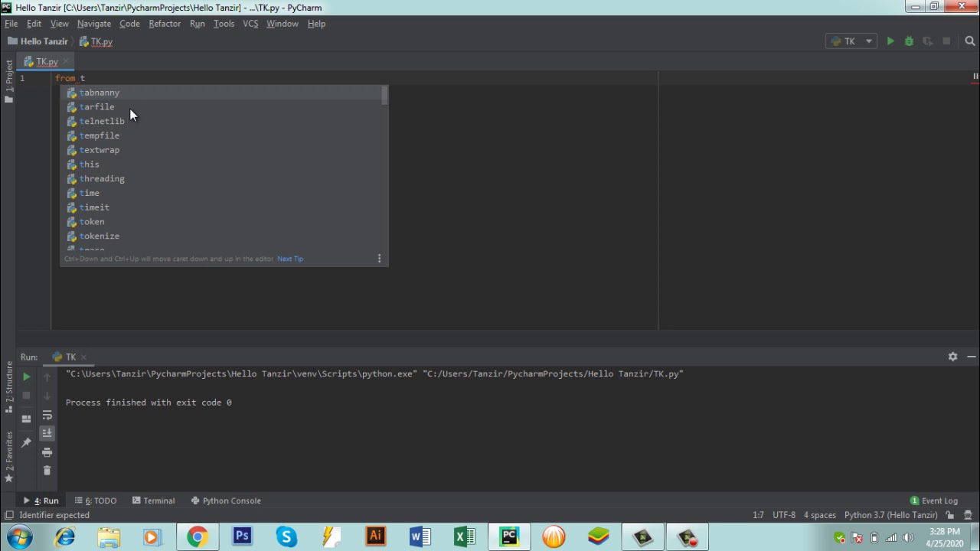Screen dimensions: 980x551
Task: Toggle file read-only lock icon
Action: click(x=949, y=515)
